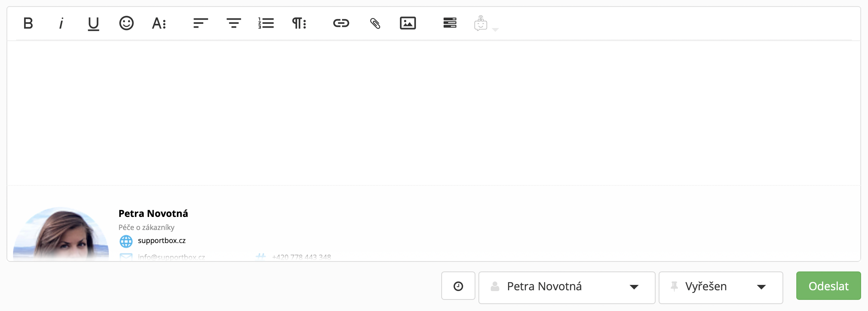
Task: Open the emoji picker
Action: click(126, 23)
